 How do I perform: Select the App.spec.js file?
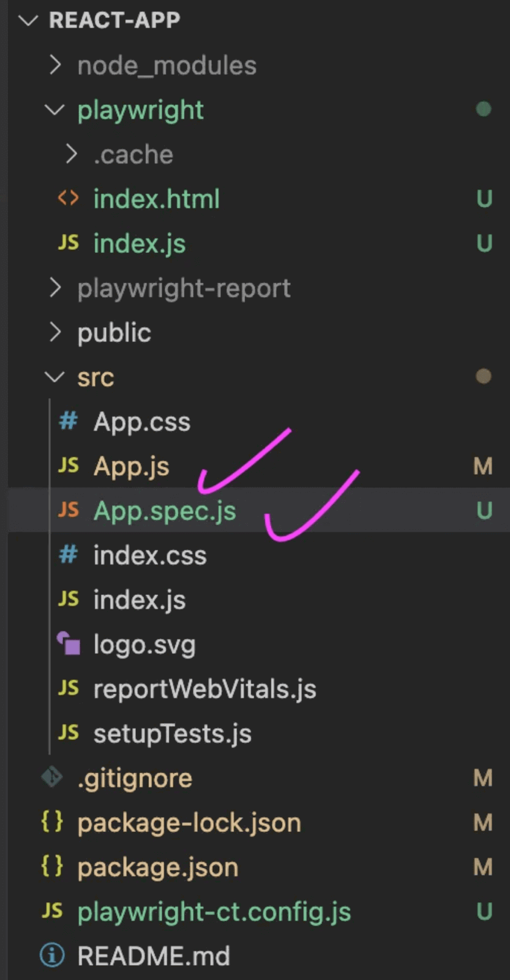[165, 511]
